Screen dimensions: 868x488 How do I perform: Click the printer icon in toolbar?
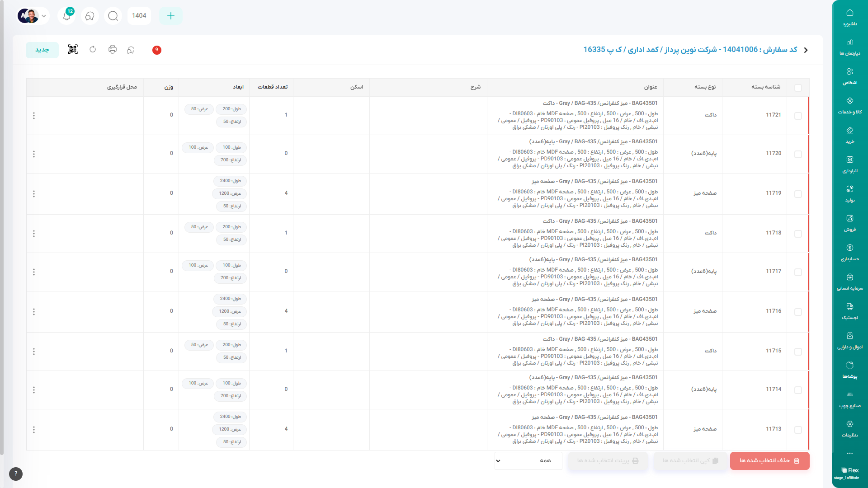click(113, 50)
